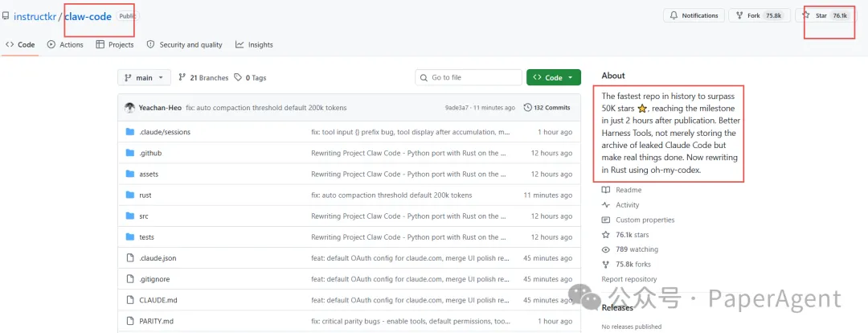The height and width of the screenshot is (333, 868).
Task: Open the Yeachan-Heo author link
Action: tap(160, 108)
